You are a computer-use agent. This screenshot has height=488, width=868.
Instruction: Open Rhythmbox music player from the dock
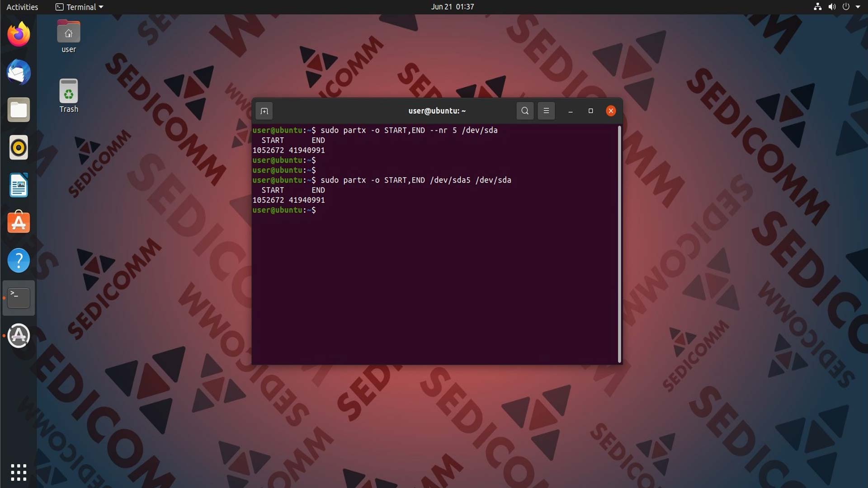coord(19,147)
